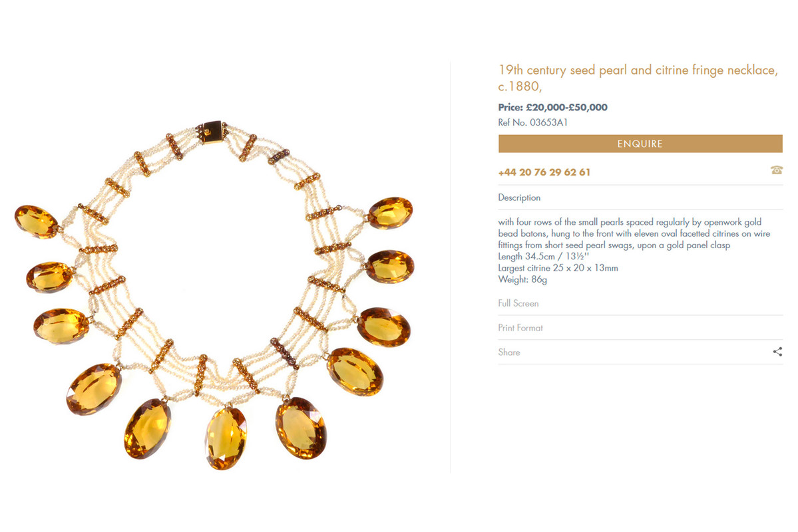Click the description paragraph text
The image size is (798, 532).
coord(634,233)
